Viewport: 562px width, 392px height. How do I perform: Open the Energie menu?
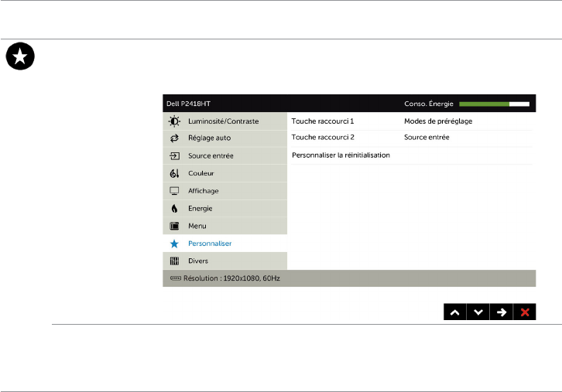224,208
